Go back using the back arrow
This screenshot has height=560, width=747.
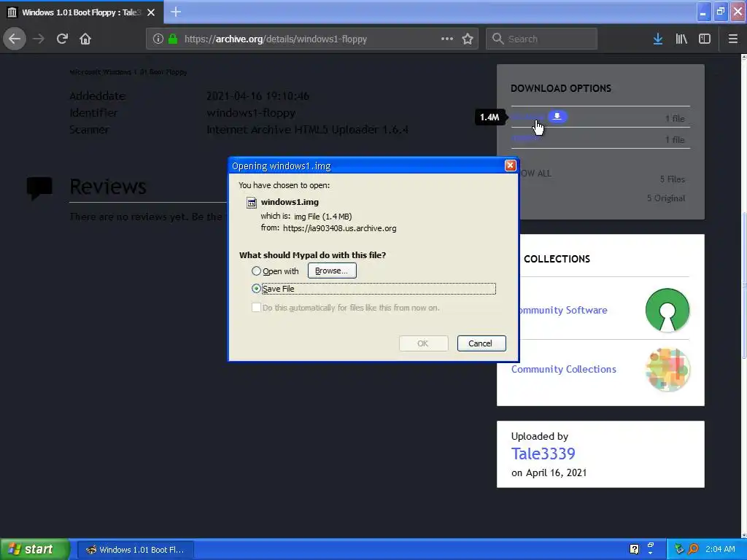[15, 39]
